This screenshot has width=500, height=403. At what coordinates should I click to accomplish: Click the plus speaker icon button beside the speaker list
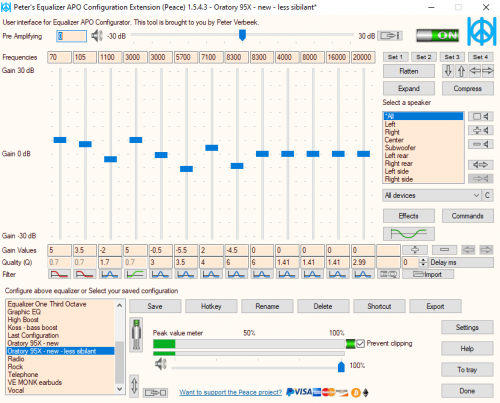coord(481,130)
